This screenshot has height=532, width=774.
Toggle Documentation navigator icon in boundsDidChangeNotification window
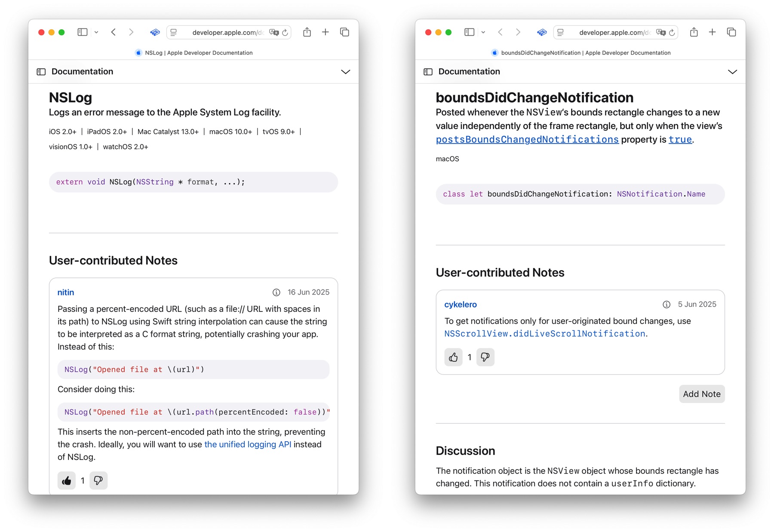428,72
